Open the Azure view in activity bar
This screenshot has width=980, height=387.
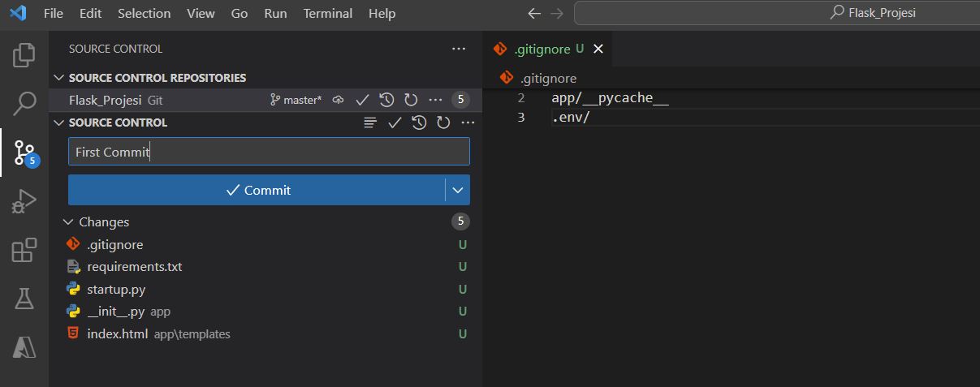coord(24,347)
